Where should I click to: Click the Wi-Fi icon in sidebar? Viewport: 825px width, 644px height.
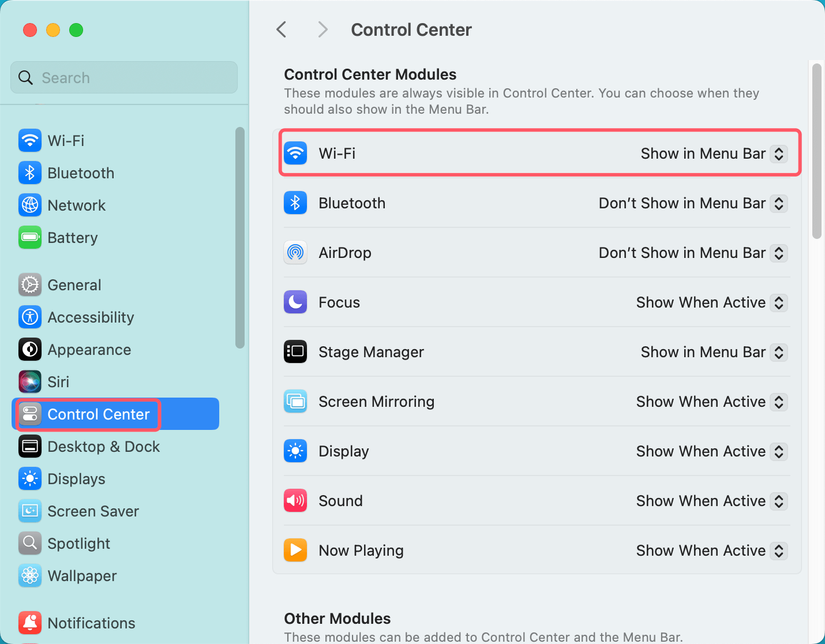coord(30,140)
